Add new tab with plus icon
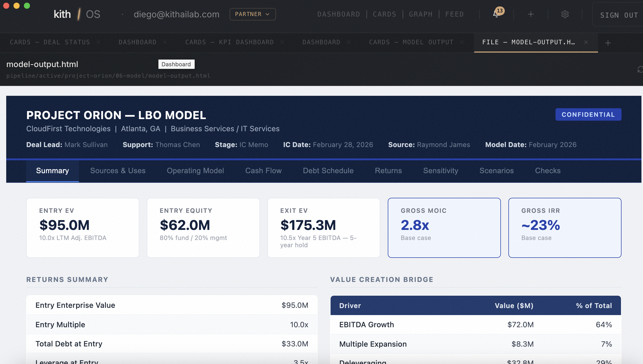The width and height of the screenshot is (643, 364). pos(608,43)
